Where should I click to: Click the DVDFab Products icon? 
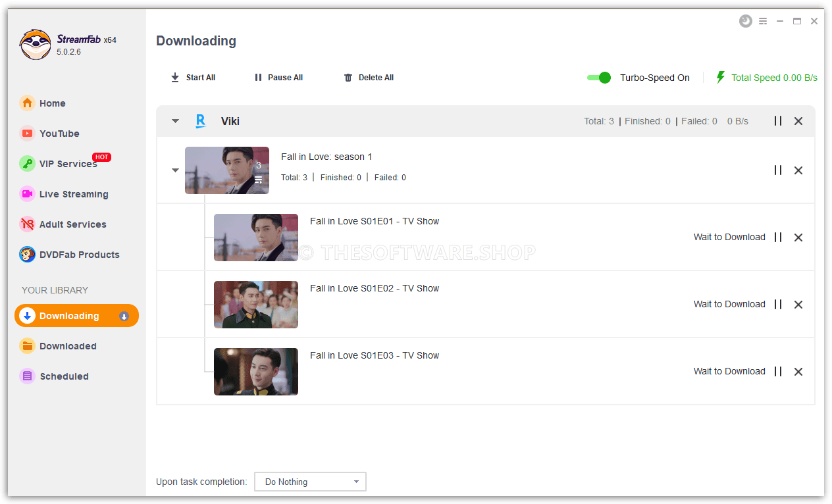click(27, 255)
